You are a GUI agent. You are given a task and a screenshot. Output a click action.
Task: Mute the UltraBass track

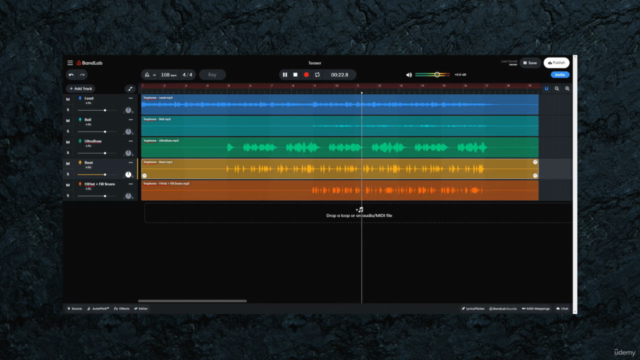(68, 142)
